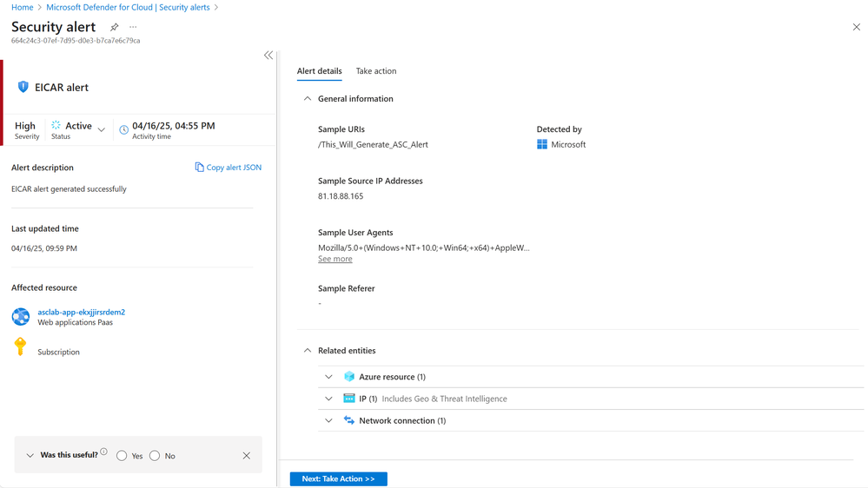Click EICAR alert generated successfully description
This screenshot has height=488, width=868.
(69, 188)
